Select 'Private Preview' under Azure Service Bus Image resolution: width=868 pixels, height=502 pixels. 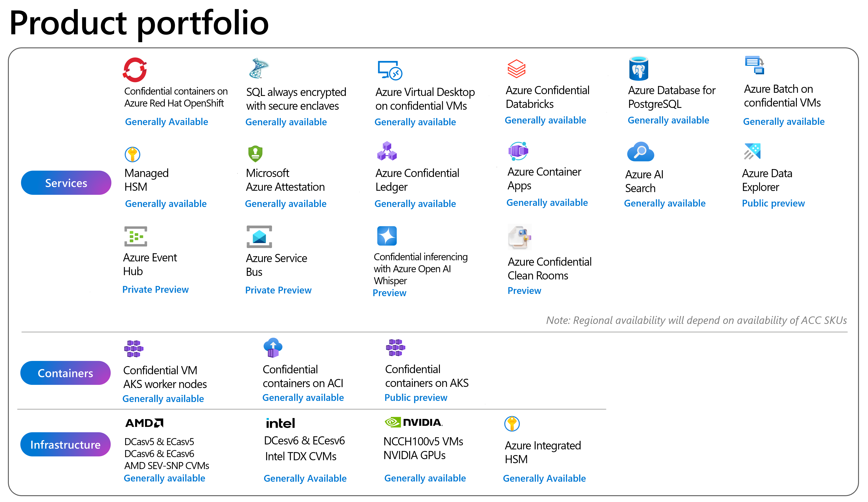click(278, 291)
